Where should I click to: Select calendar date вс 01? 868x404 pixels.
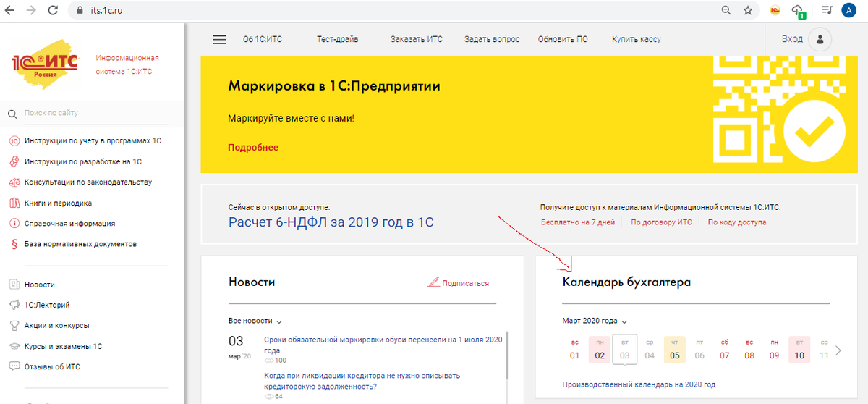[x=575, y=349]
